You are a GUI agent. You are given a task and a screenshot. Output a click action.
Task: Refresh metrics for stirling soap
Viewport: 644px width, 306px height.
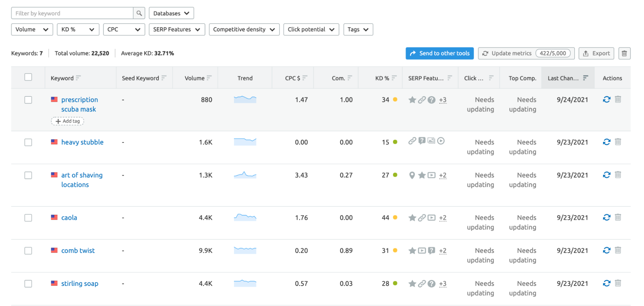click(606, 283)
